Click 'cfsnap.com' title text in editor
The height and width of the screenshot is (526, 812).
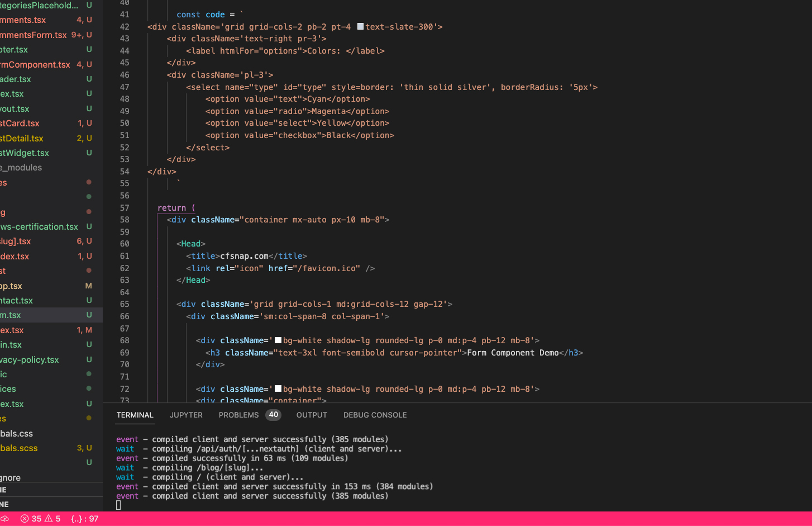tap(244, 255)
